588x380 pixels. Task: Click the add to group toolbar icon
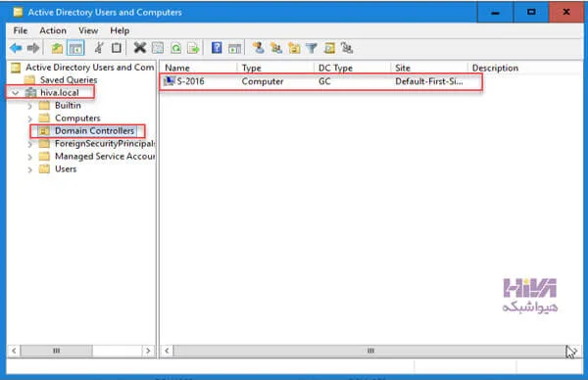(x=347, y=48)
